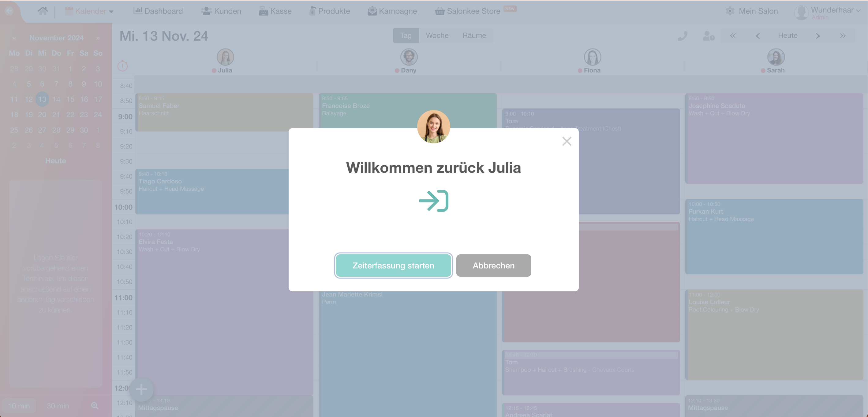Click the timer clock icon above time column
868x417 pixels.
pyautogui.click(x=122, y=66)
